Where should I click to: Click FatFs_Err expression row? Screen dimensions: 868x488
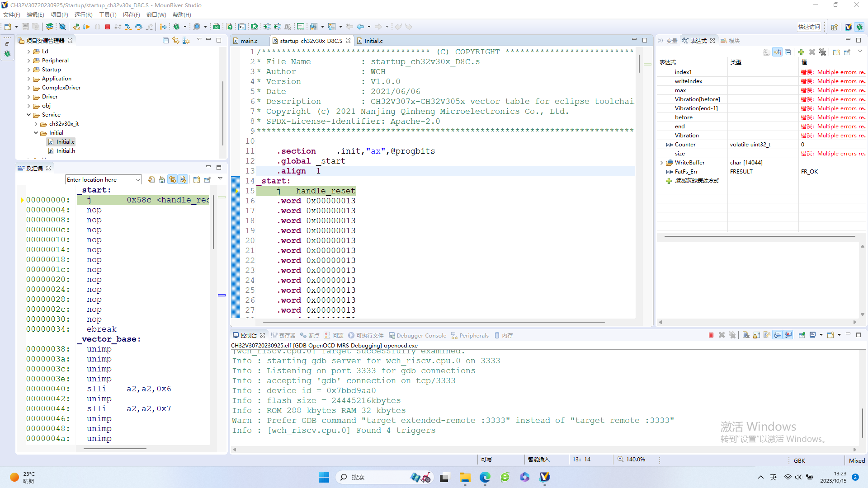(x=762, y=172)
